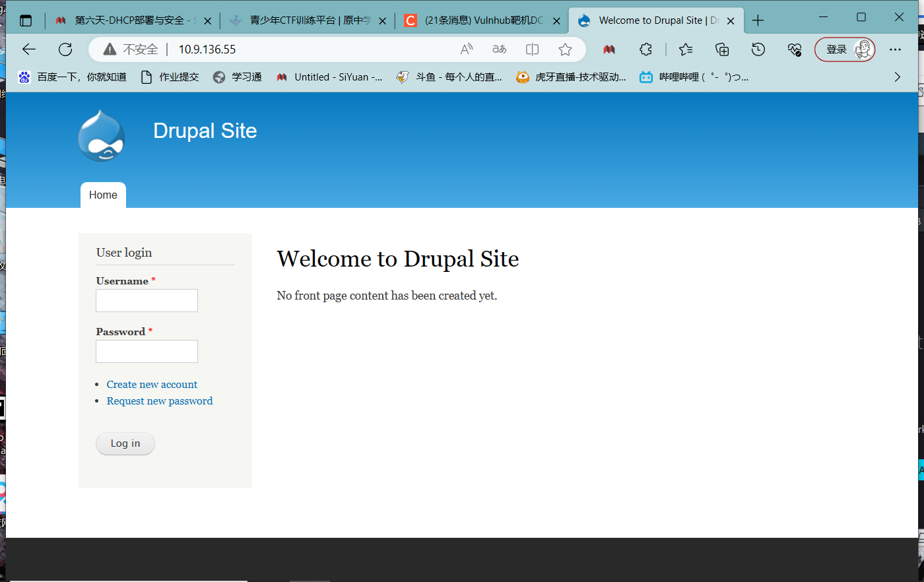Click the Password input field
Image resolution: width=924 pixels, height=582 pixels.
147,352
